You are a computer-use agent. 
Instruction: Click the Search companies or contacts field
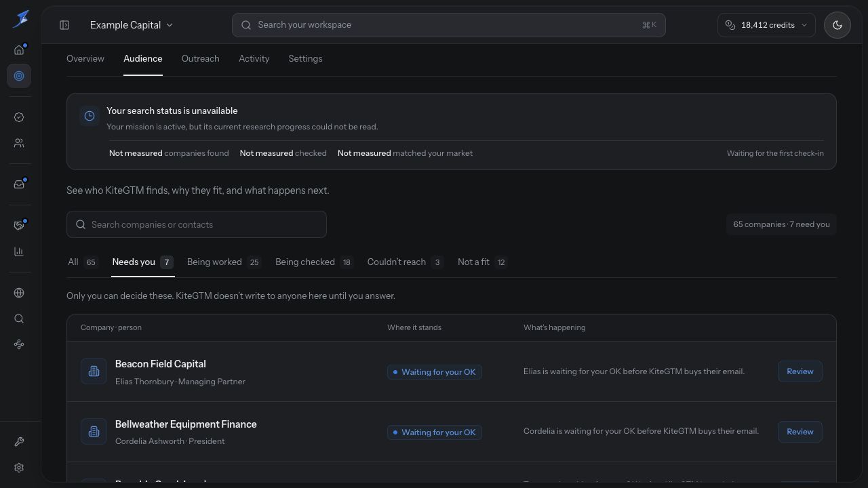[x=197, y=224]
